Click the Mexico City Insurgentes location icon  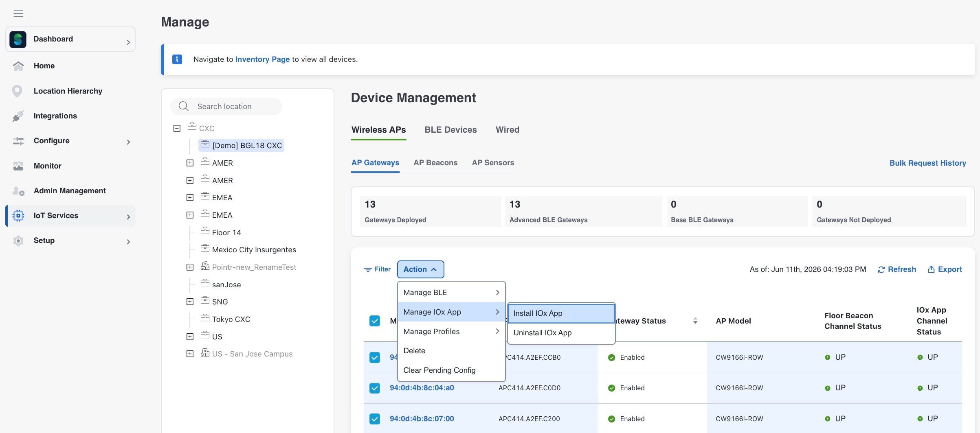point(205,249)
